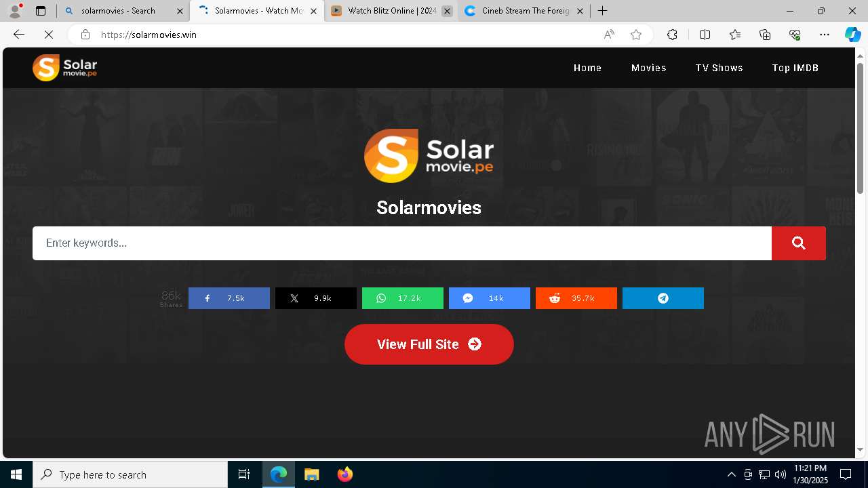868x488 pixels.
Task: Click the red search magnifier button
Action: click(x=799, y=243)
